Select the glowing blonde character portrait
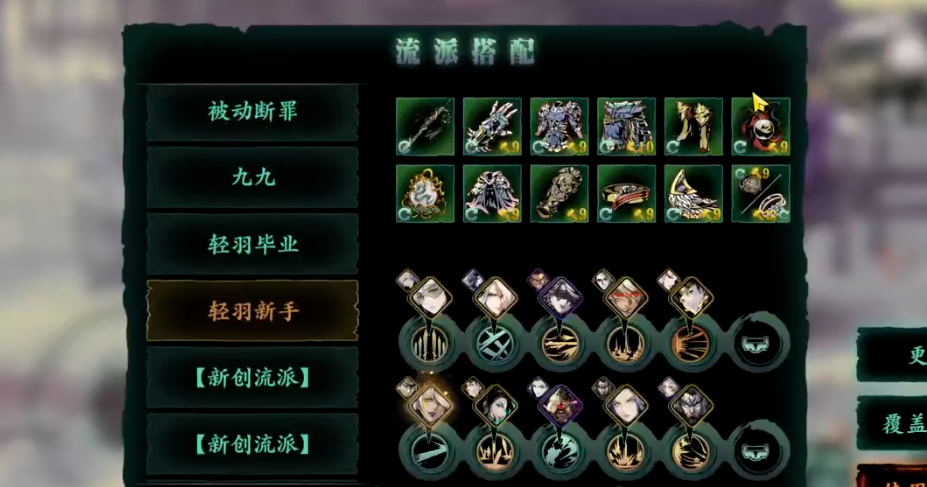 [x=429, y=405]
